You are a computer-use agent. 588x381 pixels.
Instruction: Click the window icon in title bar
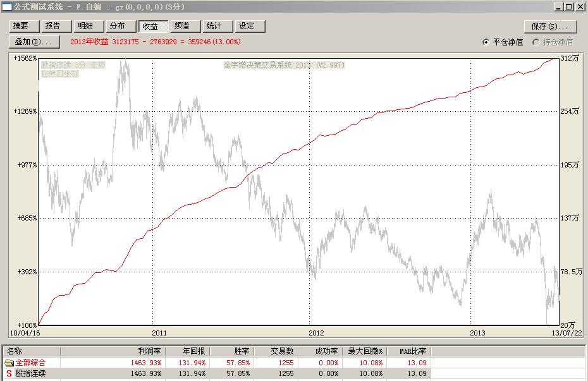[x=7, y=7]
